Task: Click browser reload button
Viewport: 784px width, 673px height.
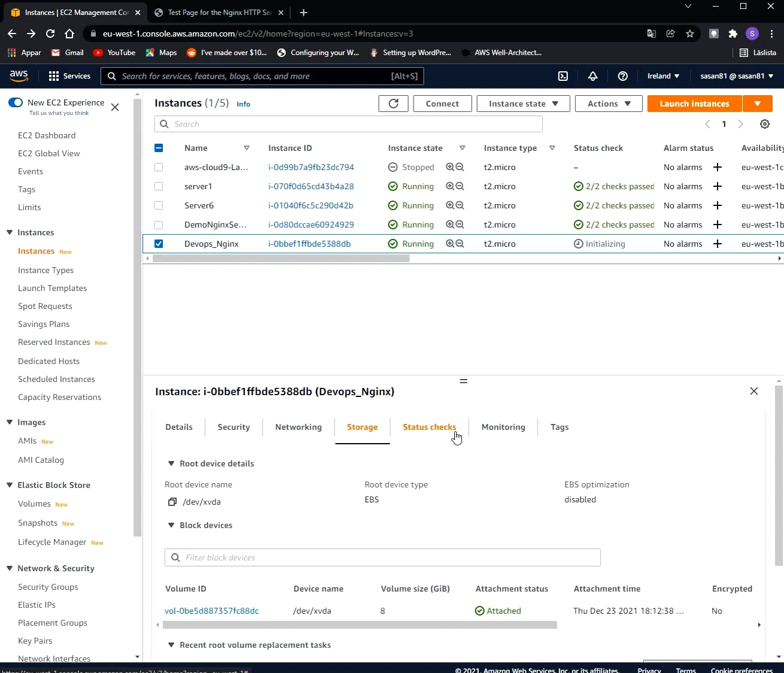Action: pyautogui.click(x=50, y=34)
